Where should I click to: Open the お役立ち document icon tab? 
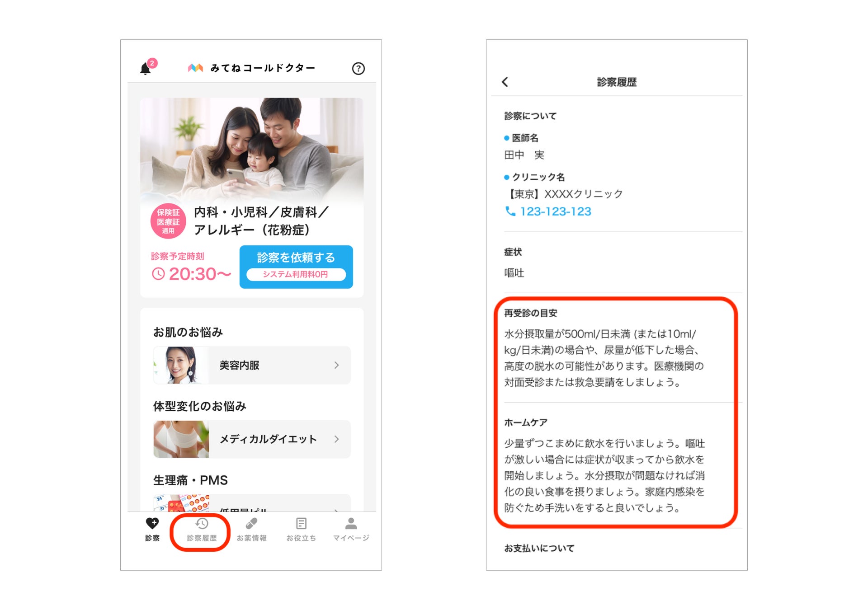click(301, 524)
